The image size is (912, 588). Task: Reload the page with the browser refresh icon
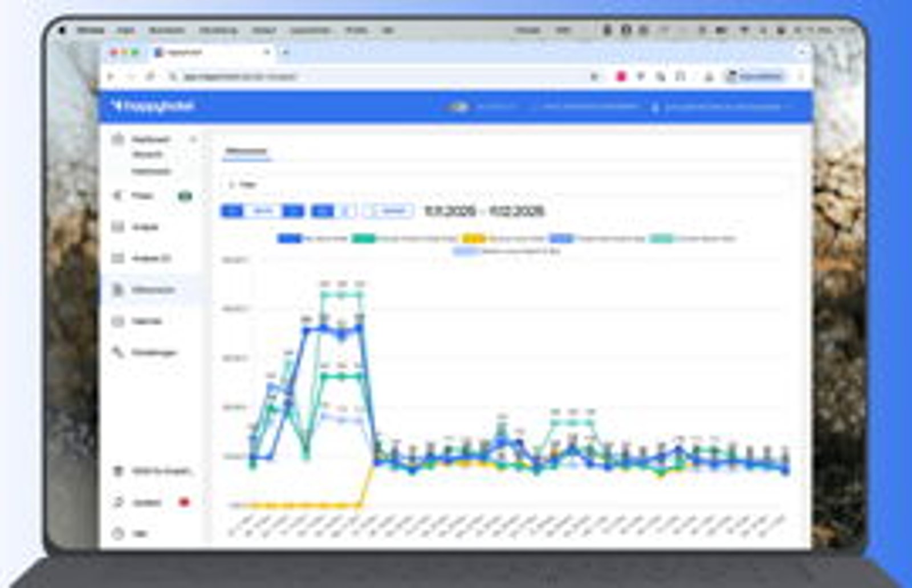click(150, 76)
